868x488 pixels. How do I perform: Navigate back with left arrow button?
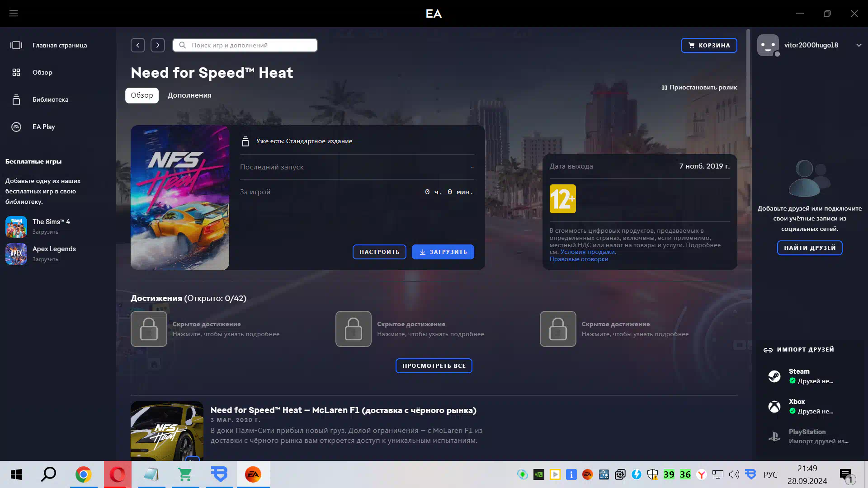(x=138, y=45)
